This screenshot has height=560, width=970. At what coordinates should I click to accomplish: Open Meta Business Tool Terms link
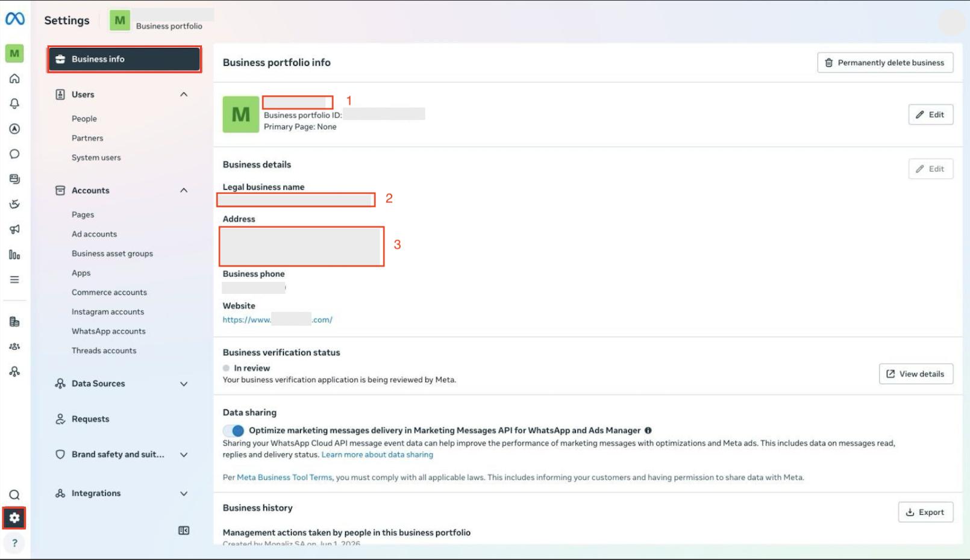[x=284, y=478]
